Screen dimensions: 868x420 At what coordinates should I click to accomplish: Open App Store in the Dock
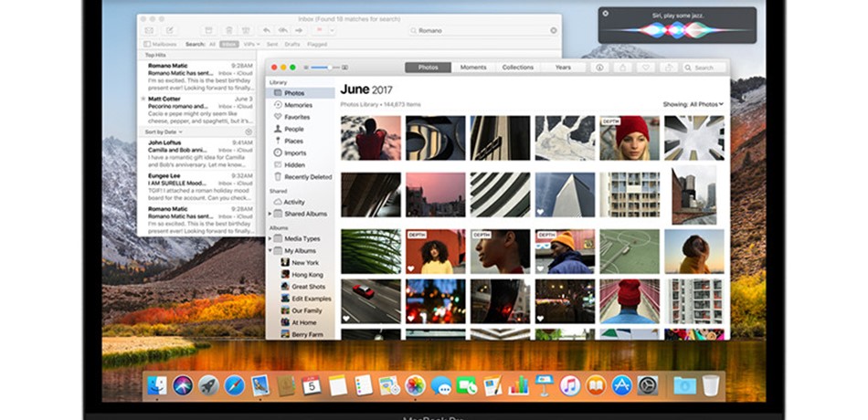click(x=621, y=385)
